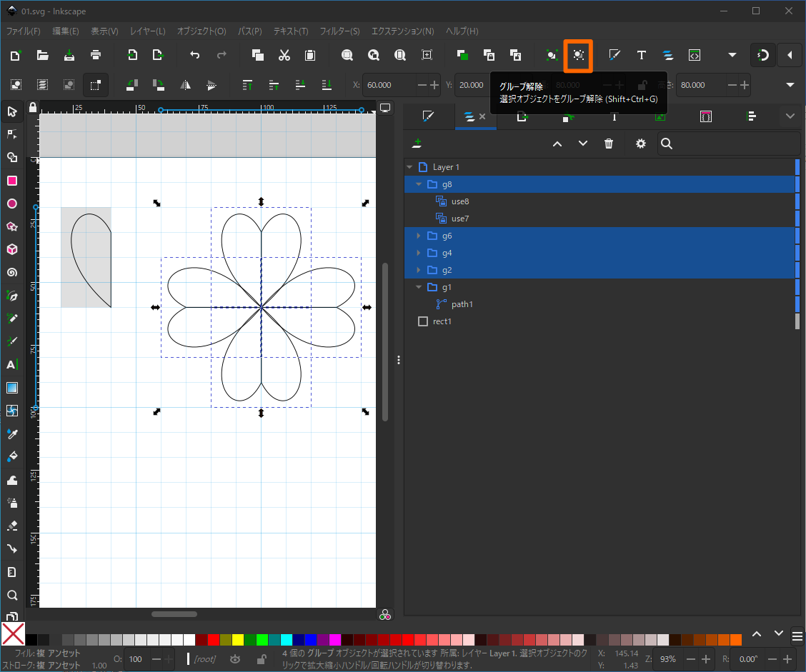Expand the g2 group
The height and width of the screenshot is (672, 806).
(x=419, y=270)
